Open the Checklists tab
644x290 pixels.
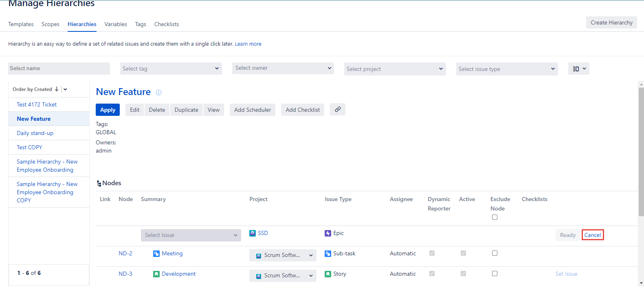tap(166, 24)
